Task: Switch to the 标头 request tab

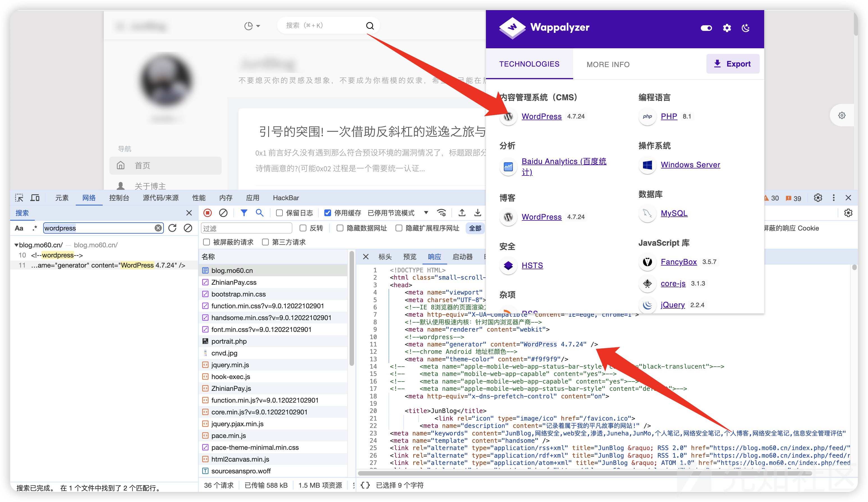Action: [385, 257]
